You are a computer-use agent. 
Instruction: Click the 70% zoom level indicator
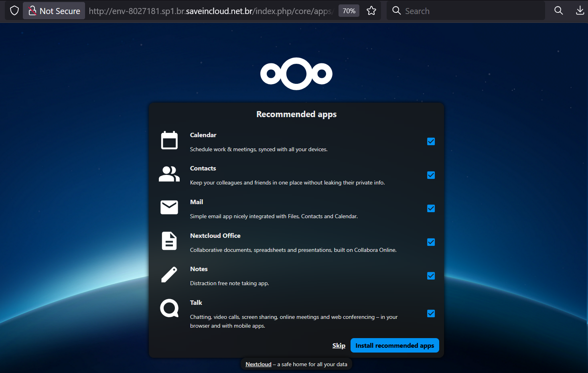point(349,11)
